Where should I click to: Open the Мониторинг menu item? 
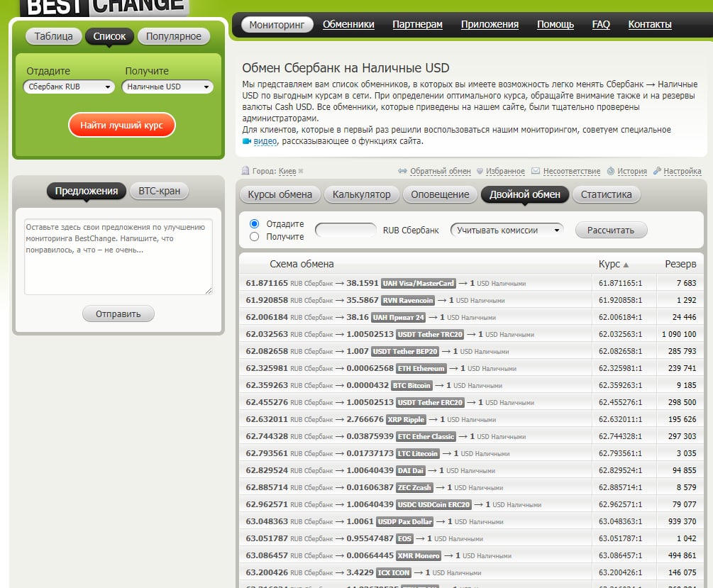(277, 25)
